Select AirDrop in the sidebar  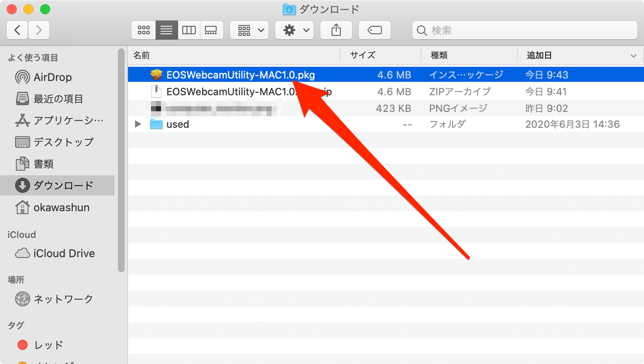53,77
